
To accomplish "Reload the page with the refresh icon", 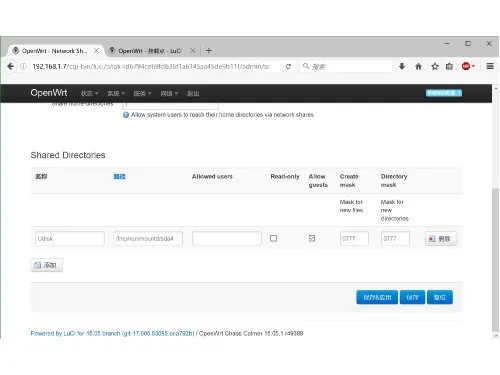I will 288,66.
